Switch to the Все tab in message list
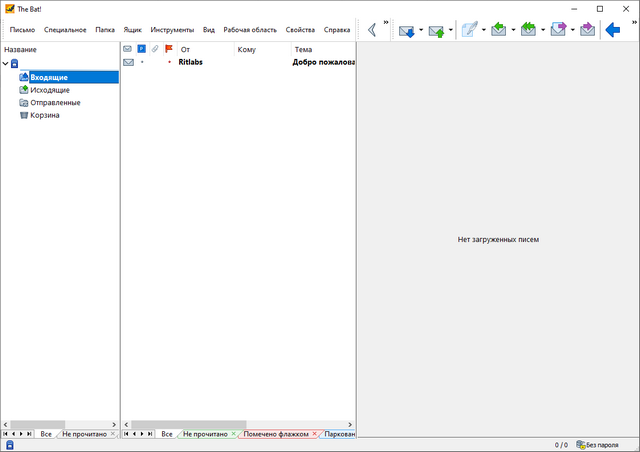 pyautogui.click(x=167, y=434)
